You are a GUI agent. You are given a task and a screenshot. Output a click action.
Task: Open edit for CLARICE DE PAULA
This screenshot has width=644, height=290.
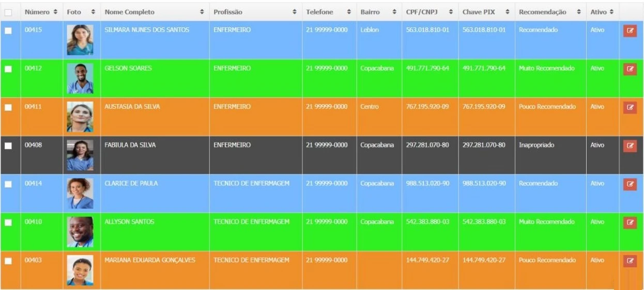tap(630, 184)
